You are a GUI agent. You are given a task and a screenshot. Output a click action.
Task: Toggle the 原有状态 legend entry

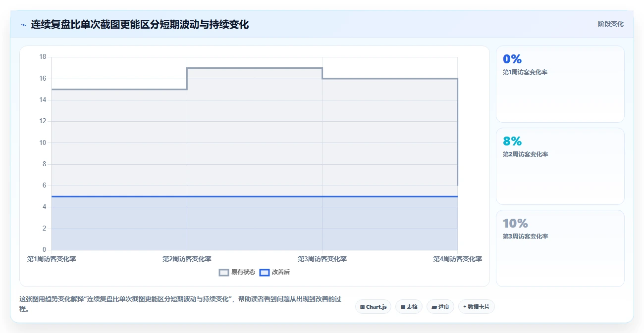coord(237,272)
